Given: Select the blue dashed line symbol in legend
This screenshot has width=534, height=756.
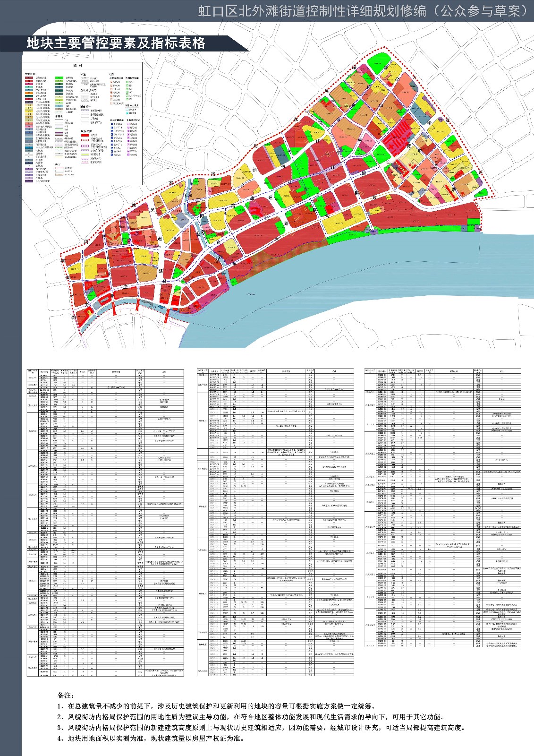Looking at the screenshot, I should pos(85,111).
